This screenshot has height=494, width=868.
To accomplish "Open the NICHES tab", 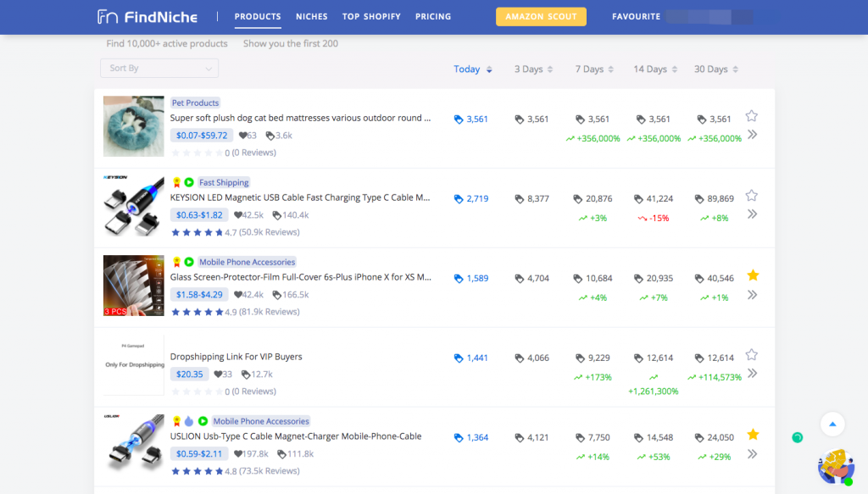I will pos(312,17).
